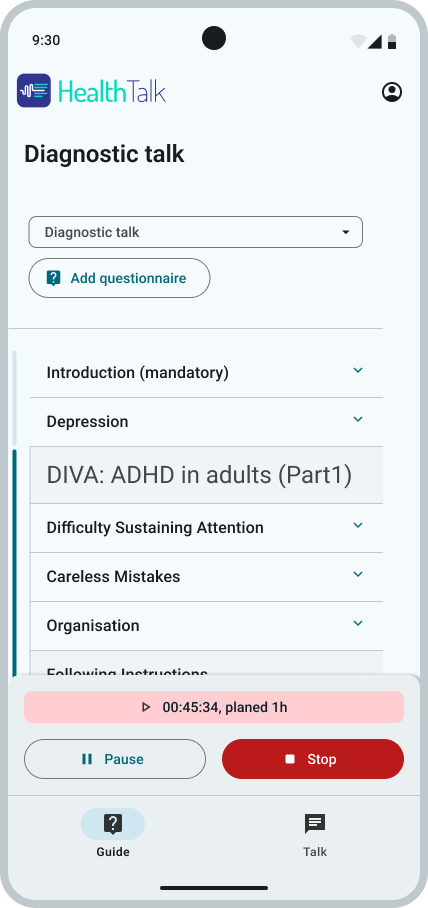
Task: Tap the HealthTalk waveform logo icon
Action: [x=34, y=90]
